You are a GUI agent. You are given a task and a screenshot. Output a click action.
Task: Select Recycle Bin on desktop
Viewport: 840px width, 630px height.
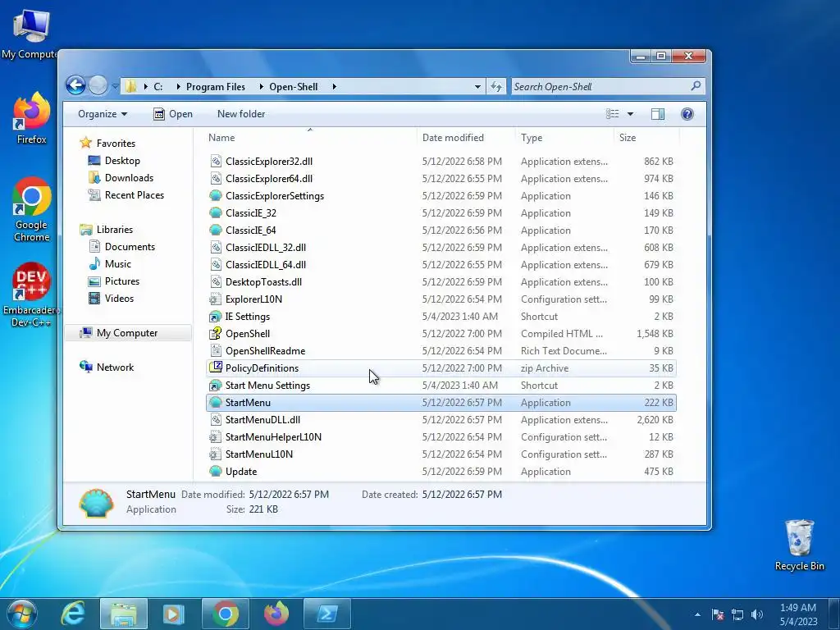(x=799, y=546)
